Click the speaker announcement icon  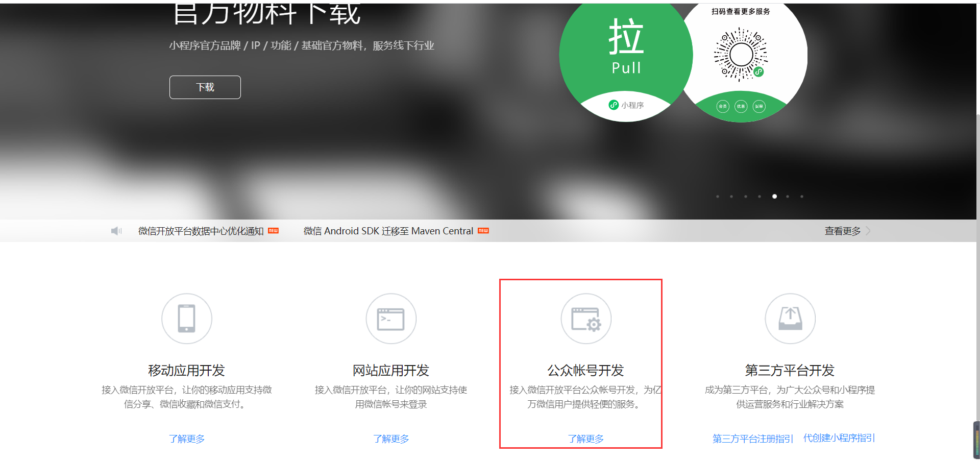(x=116, y=231)
